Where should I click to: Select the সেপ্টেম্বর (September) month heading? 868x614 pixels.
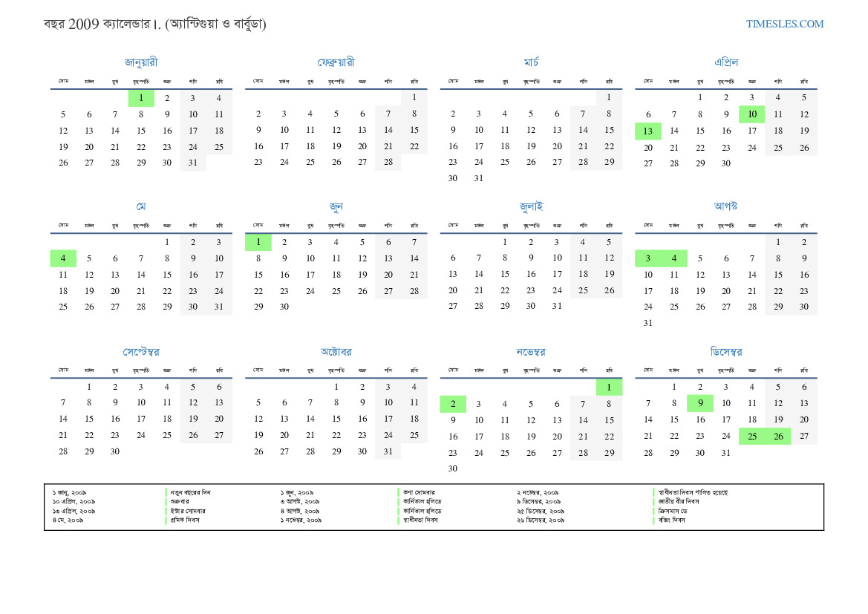[141, 352]
